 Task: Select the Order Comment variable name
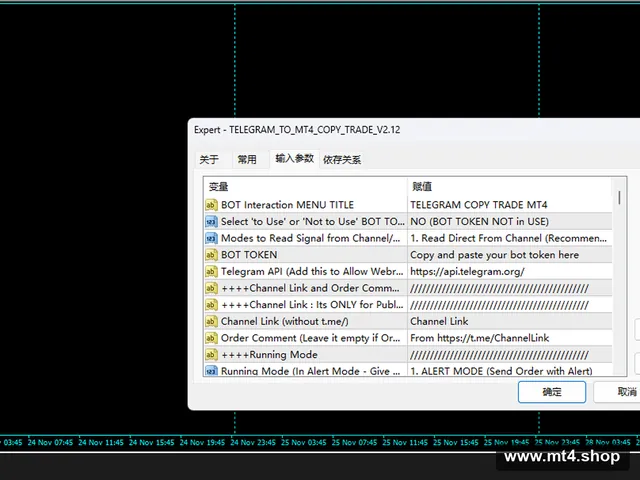tap(310, 338)
